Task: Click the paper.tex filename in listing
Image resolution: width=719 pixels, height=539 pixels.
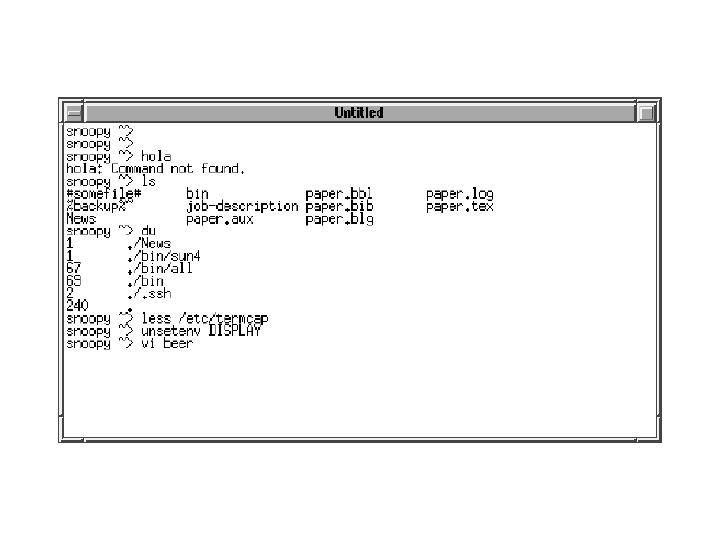Action: 459,207
